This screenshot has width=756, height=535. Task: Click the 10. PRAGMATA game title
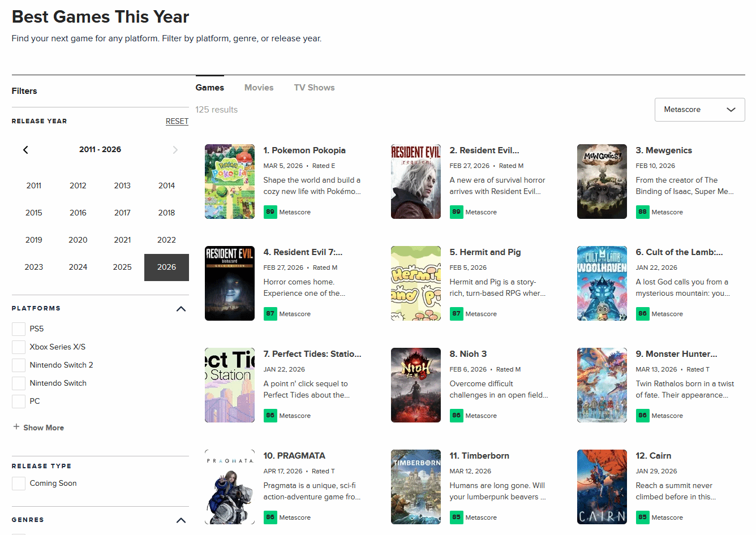(294, 456)
